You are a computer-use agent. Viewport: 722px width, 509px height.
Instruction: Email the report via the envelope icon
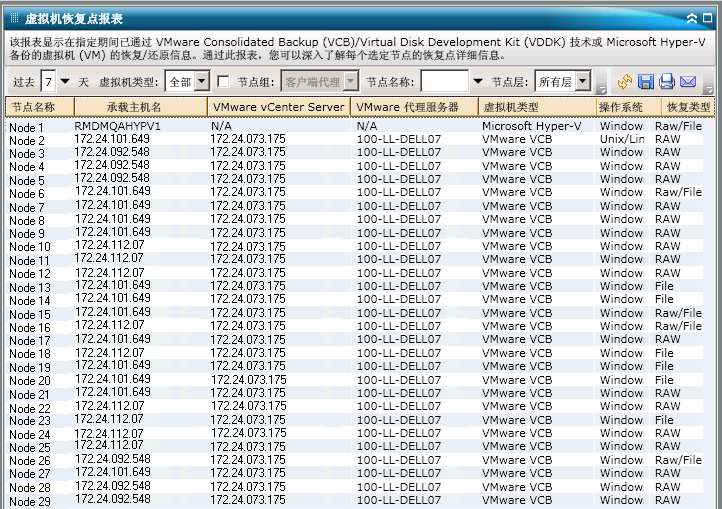688,82
